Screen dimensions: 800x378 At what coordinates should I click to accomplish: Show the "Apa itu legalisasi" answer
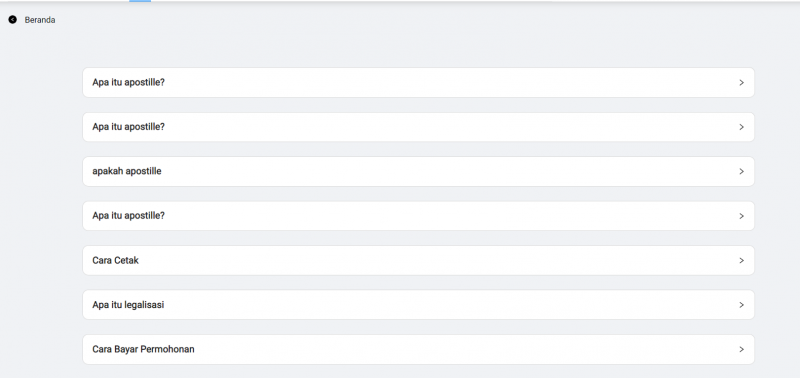(x=128, y=305)
